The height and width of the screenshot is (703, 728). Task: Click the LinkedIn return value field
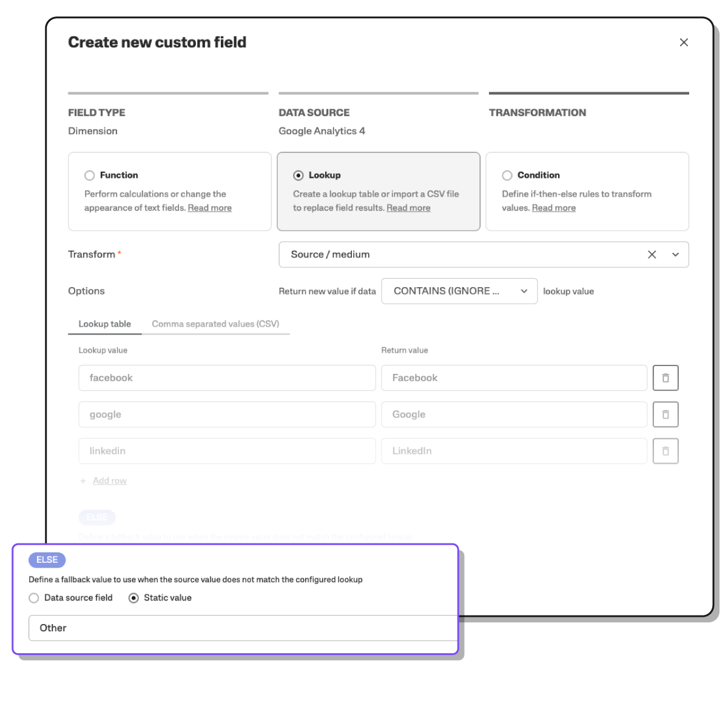pyautogui.click(x=513, y=451)
